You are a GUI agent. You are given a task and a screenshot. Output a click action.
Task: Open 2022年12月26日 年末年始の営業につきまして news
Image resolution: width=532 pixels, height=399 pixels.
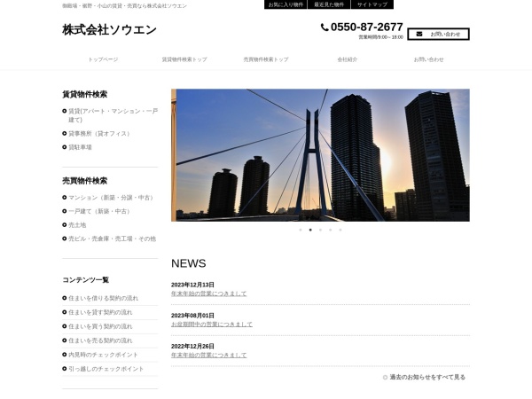tap(208, 356)
